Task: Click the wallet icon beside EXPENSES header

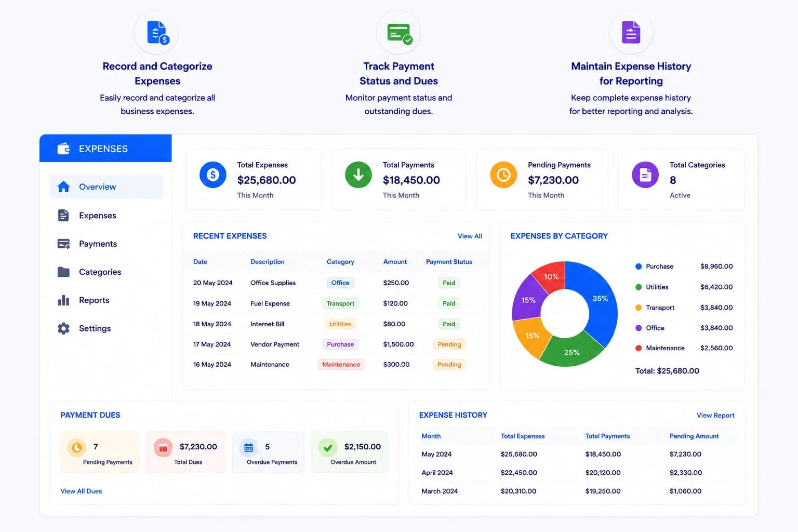Action: tap(63, 149)
